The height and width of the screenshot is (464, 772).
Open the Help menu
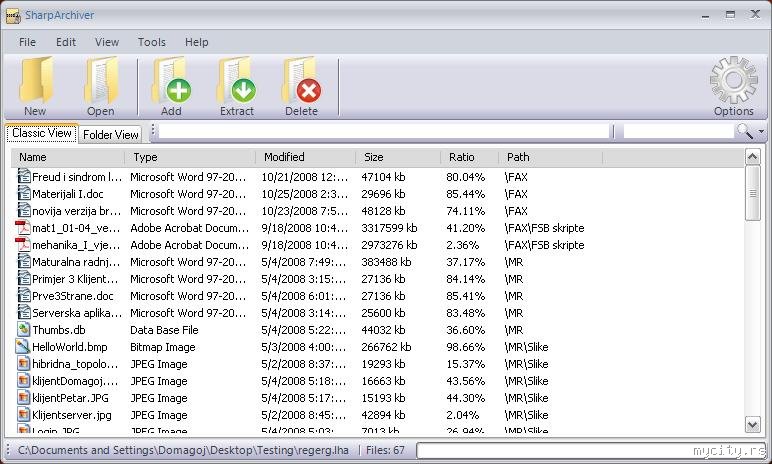[x=196, y=42]
